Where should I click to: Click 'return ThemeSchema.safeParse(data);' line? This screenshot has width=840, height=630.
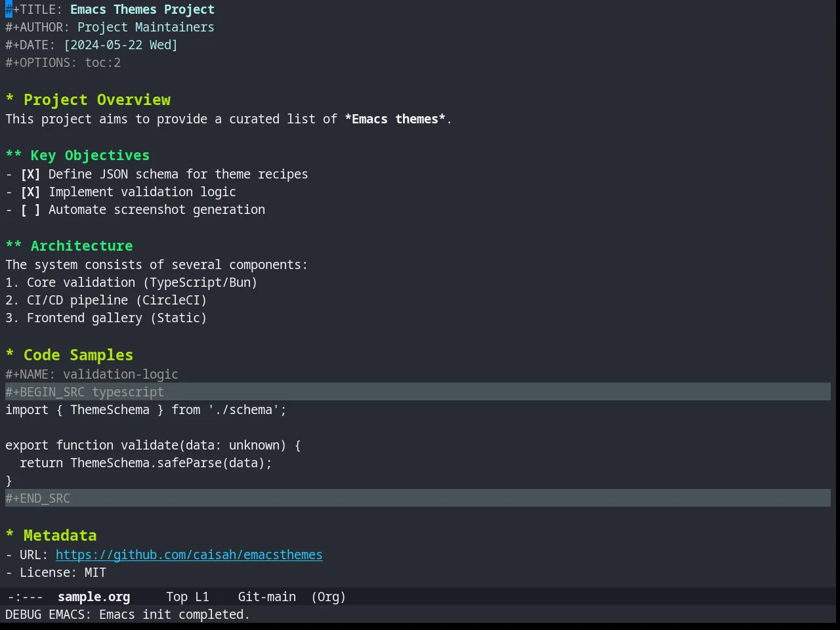146,463
